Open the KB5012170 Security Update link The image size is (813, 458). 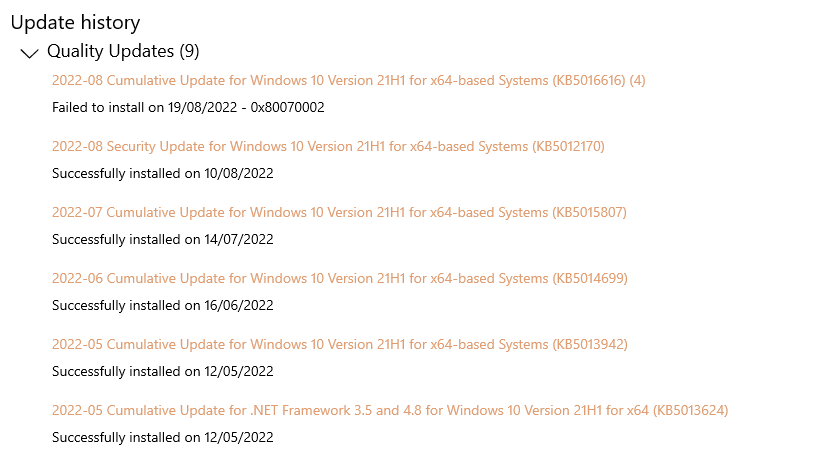328,146
